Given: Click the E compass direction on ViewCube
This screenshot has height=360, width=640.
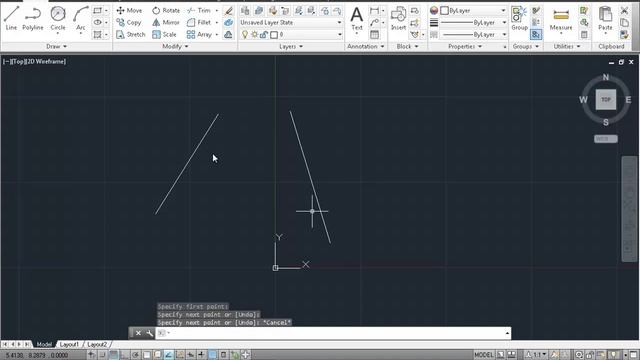Looking at the screenshot, I should pos(628,100).
